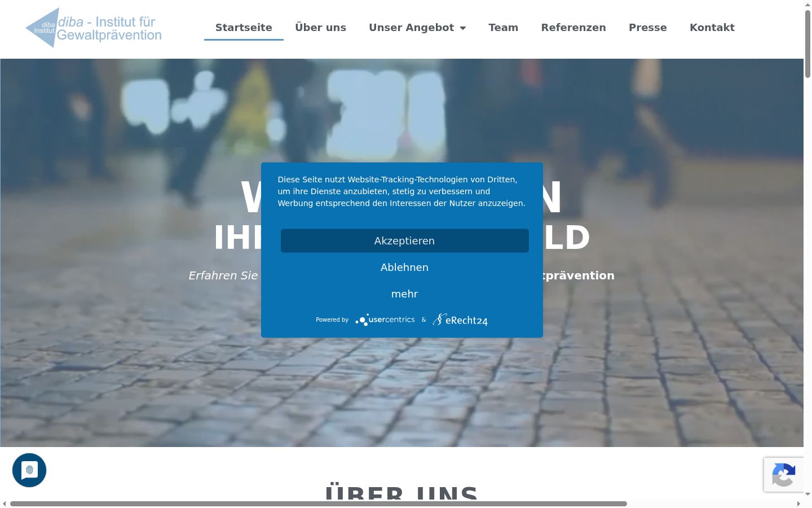Show more consent options via mehr
812x508 pixels.
click(405, 294)
